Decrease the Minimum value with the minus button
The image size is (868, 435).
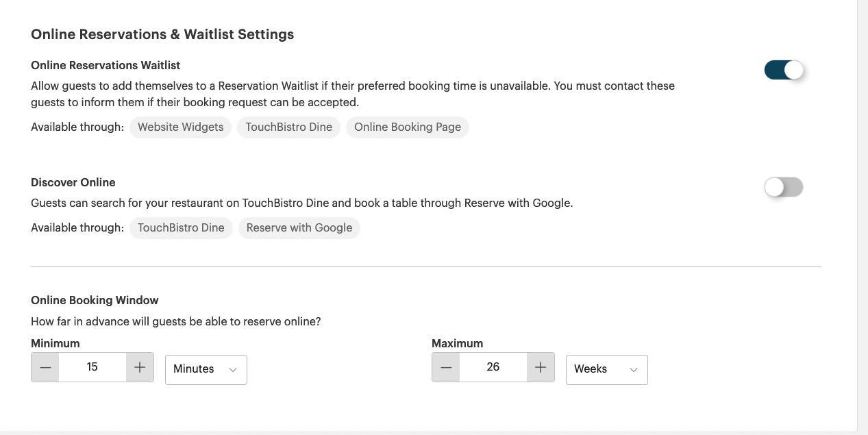(45, 367)
